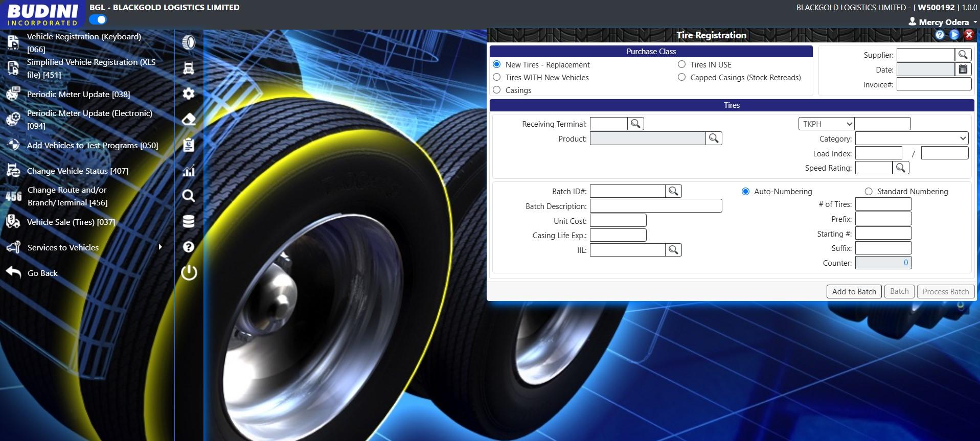This screenshot has height=441, width=980.
Task: Select Standard Numbering radio option
Action: 869,191
